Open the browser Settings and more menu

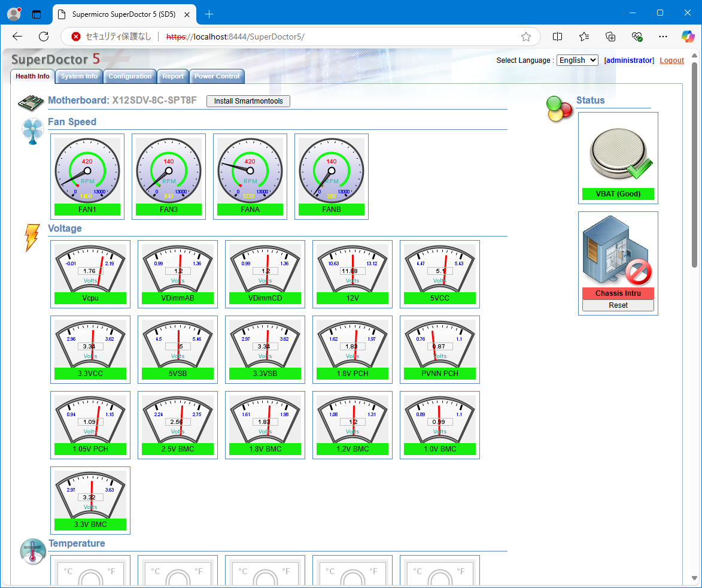(663, 37)
